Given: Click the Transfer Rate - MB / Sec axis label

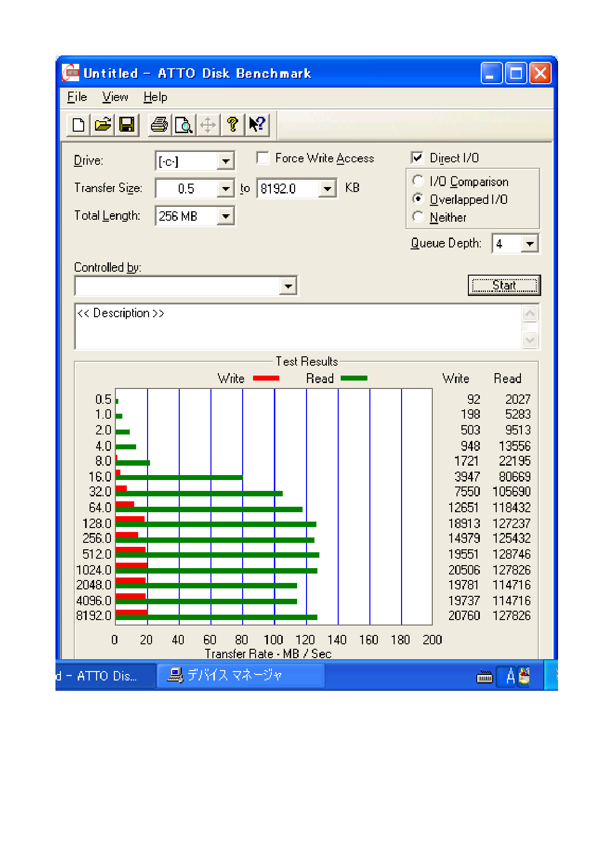Looking at the screenshot, I should coord(268,654).
